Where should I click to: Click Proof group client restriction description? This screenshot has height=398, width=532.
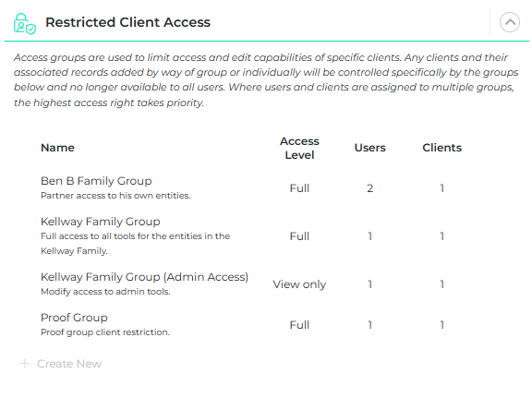tap(105, 332)
